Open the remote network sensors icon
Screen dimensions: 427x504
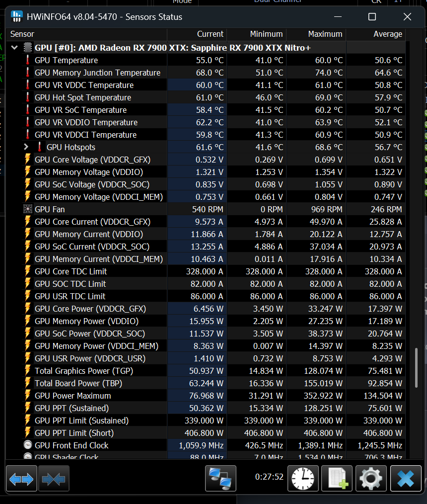coord(220,479)
